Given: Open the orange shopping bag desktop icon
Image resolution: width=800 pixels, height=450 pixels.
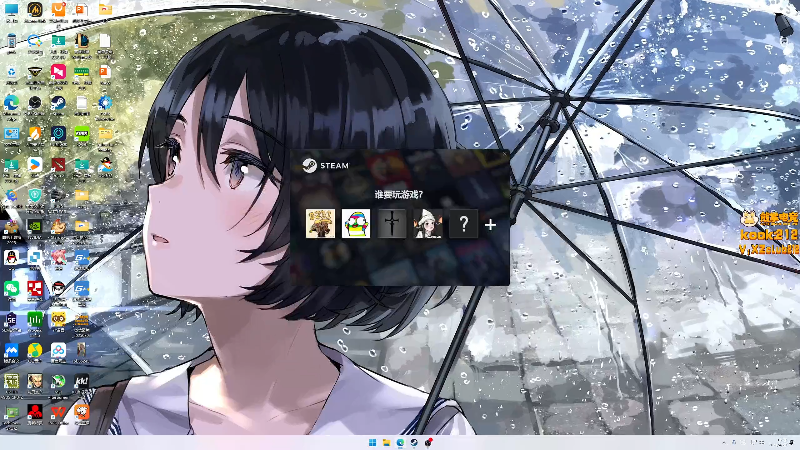Looking at the screenshot, I should [58, 10].
